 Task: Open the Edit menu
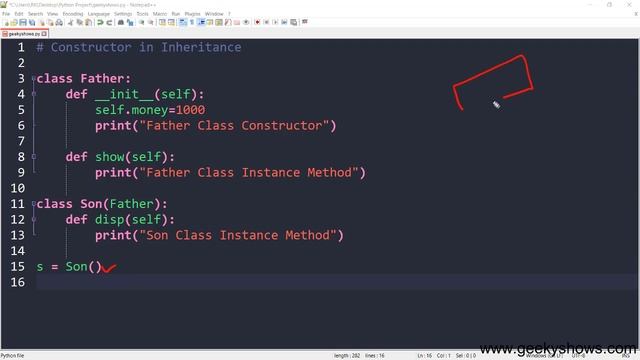(19, 14)
